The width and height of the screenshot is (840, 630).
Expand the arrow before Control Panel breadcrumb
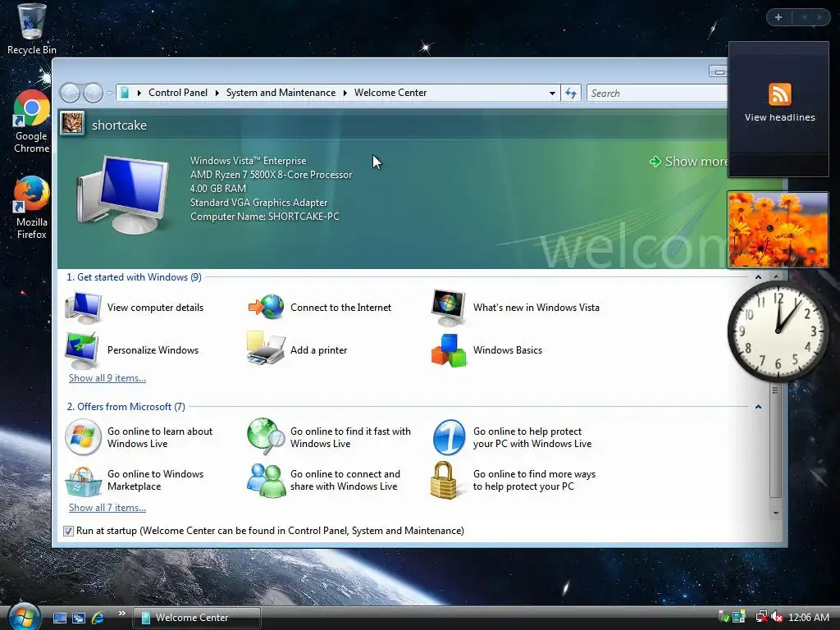[139, 94]
